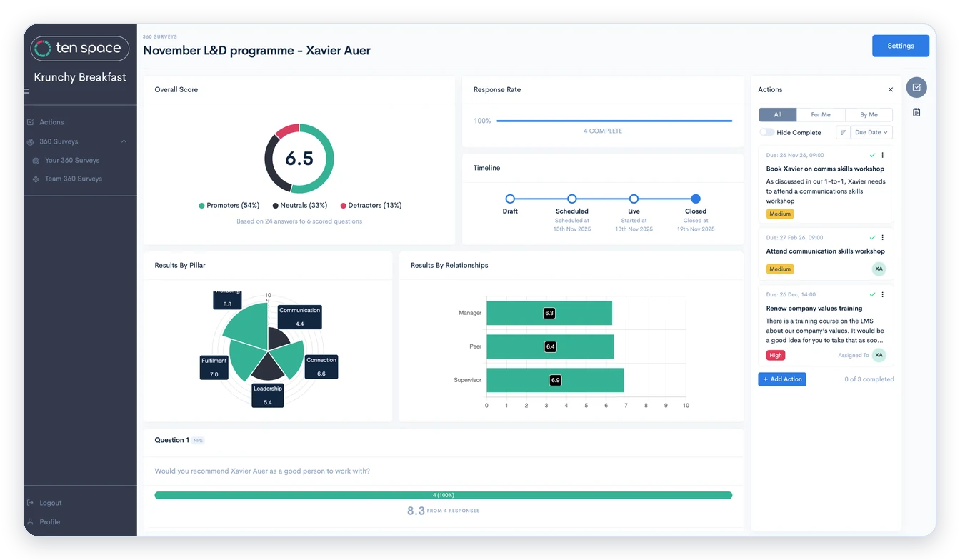This screenshot has width=960, height=560.
Task: Click the Profile person icon
Action: pos(30,522)
